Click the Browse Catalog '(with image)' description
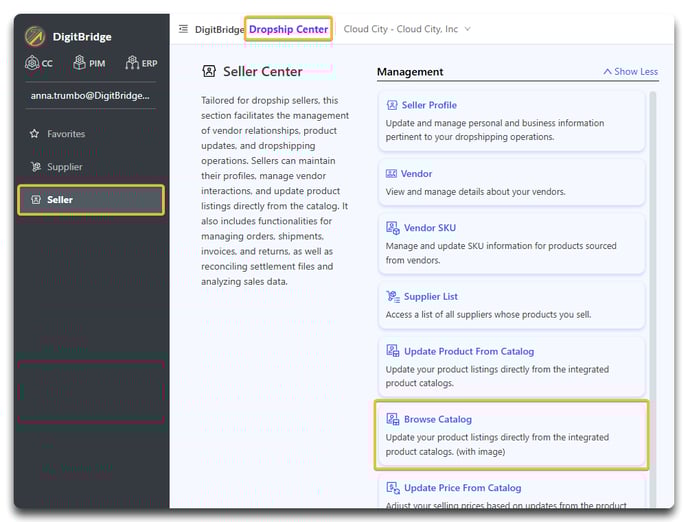The height and width of the screenshot is (522, 688). (x=497, y=444)
